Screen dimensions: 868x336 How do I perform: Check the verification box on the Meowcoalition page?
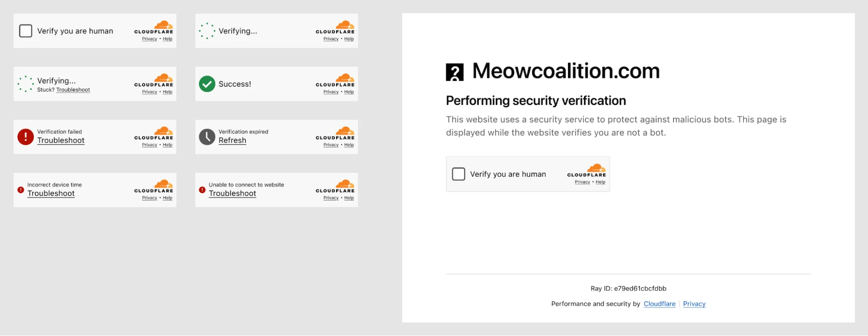(459, 174)
